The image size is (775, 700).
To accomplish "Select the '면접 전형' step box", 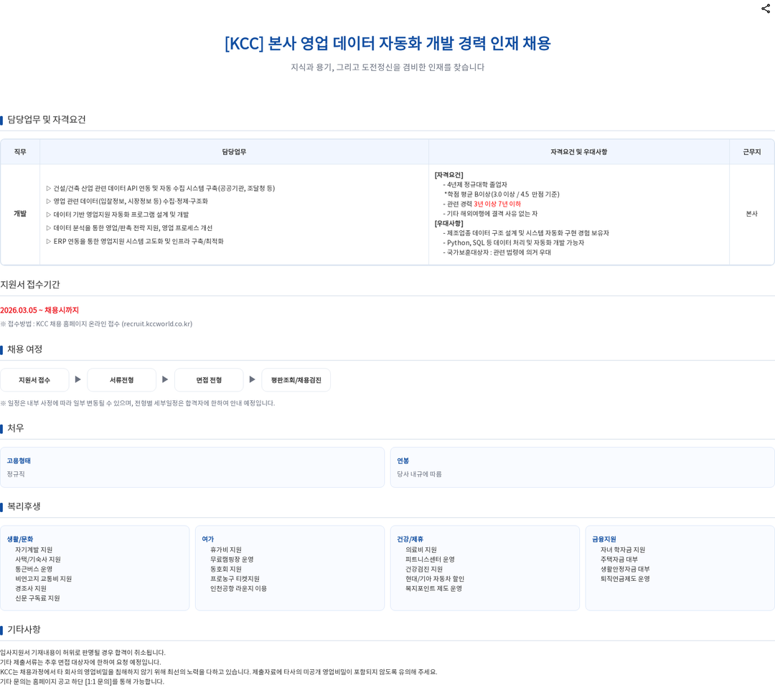I will (x=209, y=380).
